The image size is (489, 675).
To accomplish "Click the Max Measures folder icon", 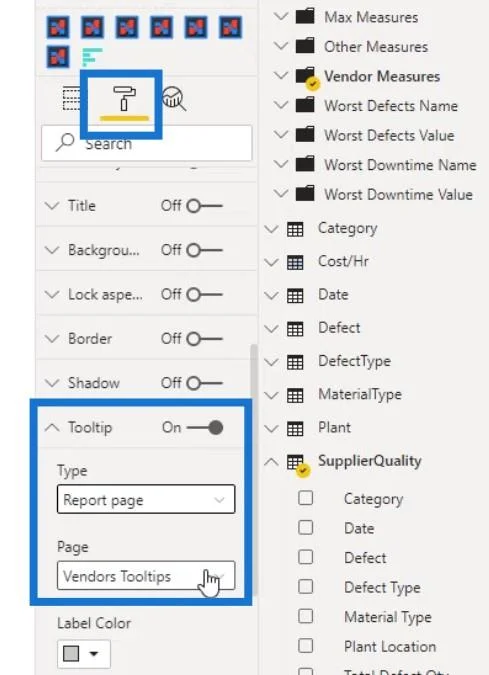I will pyautogui.click(x=305, y=17).
